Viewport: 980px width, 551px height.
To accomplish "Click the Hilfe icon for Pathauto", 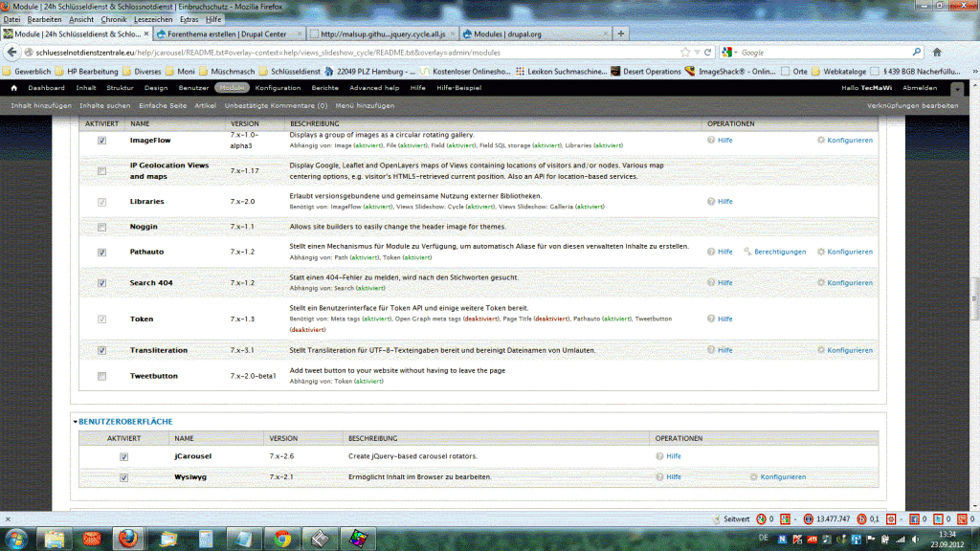I will point(711,252).
